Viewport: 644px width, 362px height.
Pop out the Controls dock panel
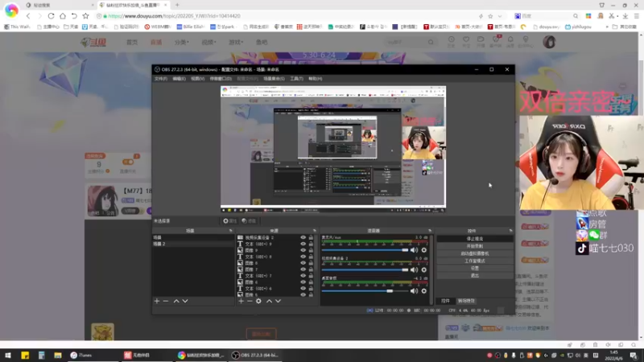[x=510, y=231]
